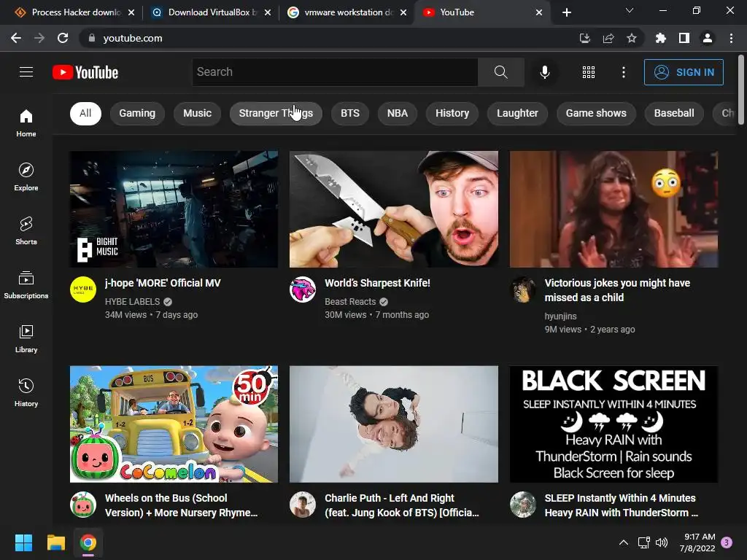Open Explore in sidebar
This screenshot has height=560, width=747.
[x=26, y=176]
